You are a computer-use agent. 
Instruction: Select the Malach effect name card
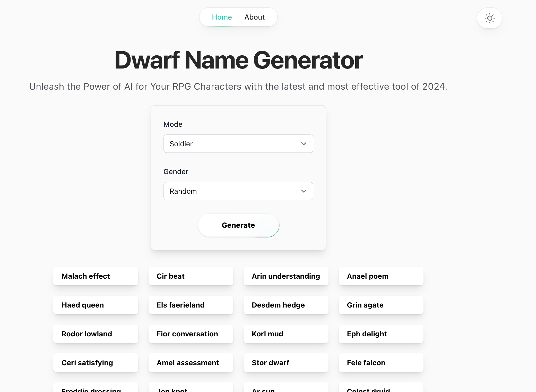[96, 276]
